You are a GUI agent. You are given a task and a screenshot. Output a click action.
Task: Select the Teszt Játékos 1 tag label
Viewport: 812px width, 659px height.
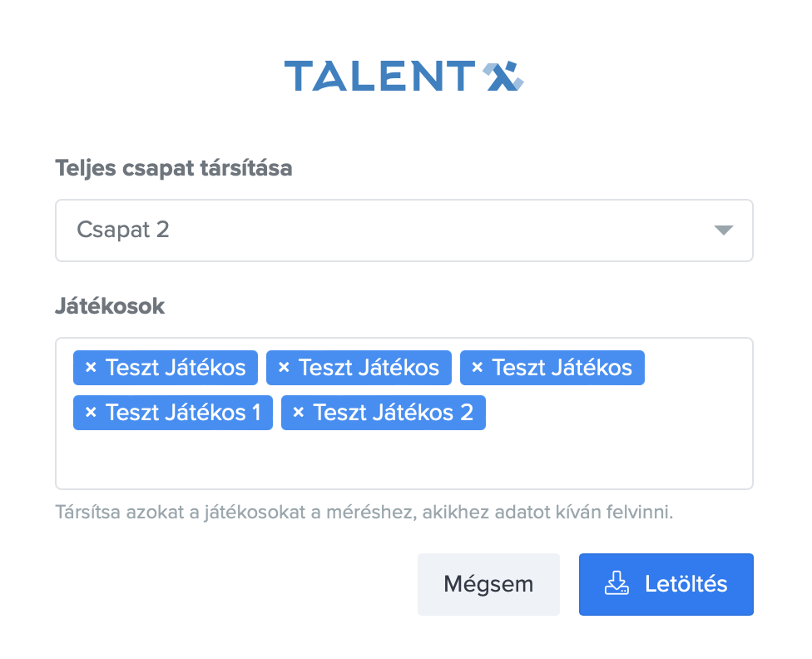tap(183, 413)
